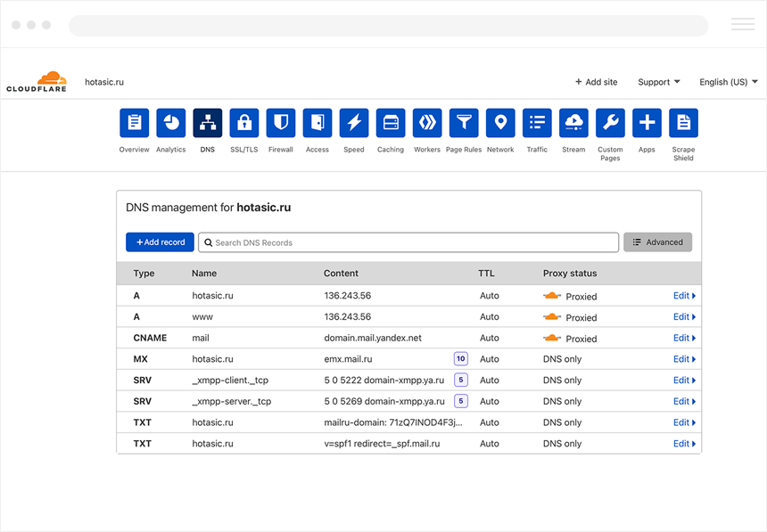Click the browser address bar
Image resolution: width=767 pixels, height=532 pixels.
388,26
